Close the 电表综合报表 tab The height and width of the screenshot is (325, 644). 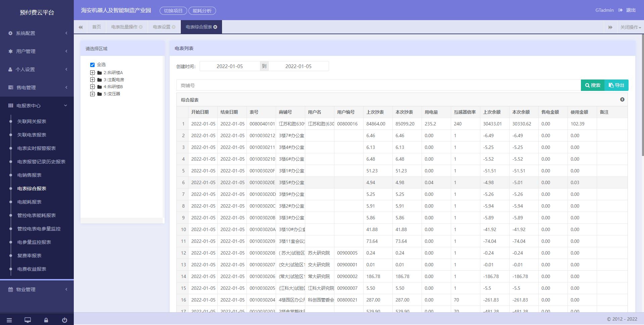tap(215, 27)
